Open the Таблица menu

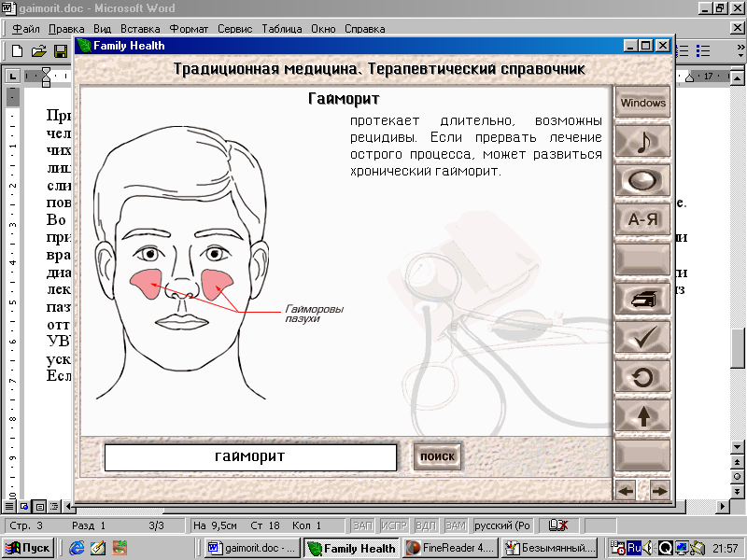281,29
